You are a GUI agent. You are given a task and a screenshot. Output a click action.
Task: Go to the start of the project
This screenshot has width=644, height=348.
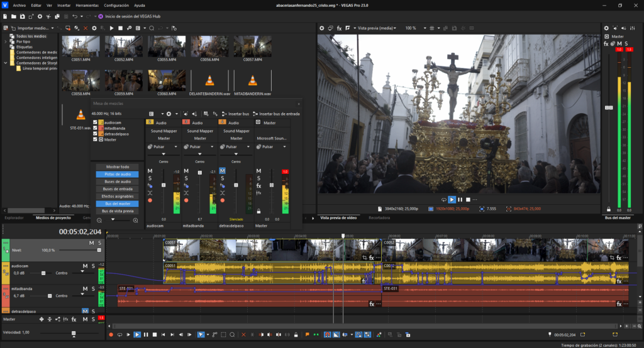tap(163, 335)
